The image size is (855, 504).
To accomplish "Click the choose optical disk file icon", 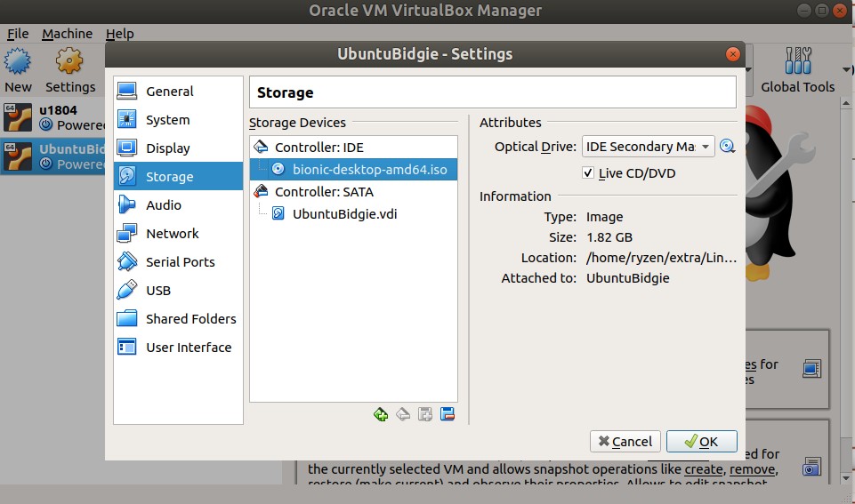I will (x=727, y=147).
